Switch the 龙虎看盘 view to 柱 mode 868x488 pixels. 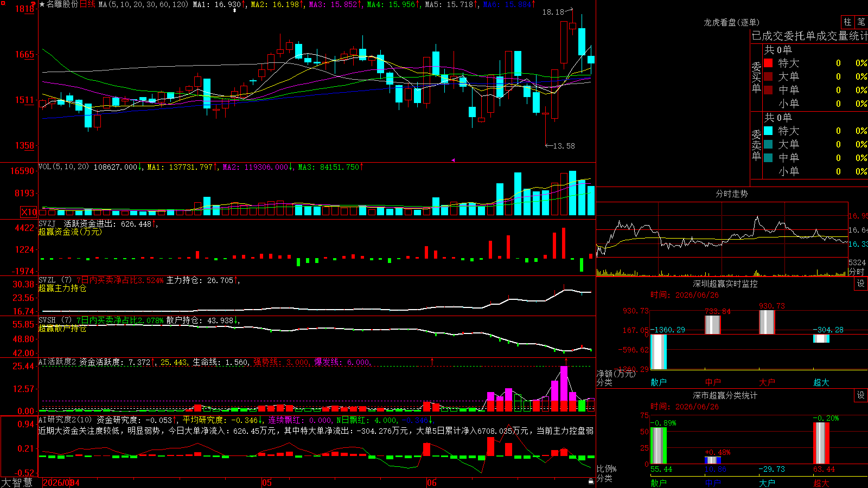pos(847,22)
